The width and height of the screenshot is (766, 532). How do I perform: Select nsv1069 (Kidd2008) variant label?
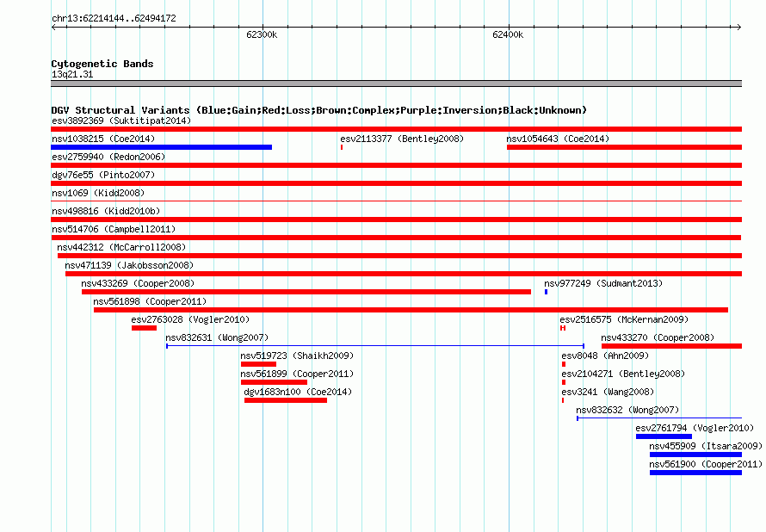(x=98, y=193)
